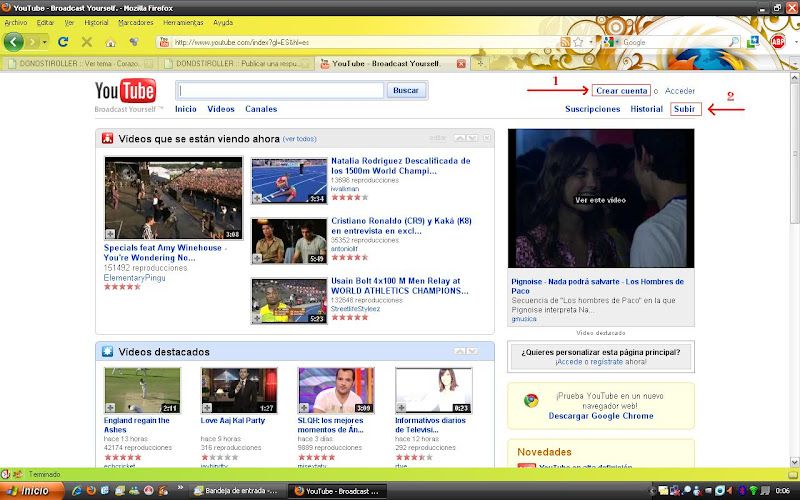Click the Firefox back navigation button
The image size is (800, 500).
(15, 42)
